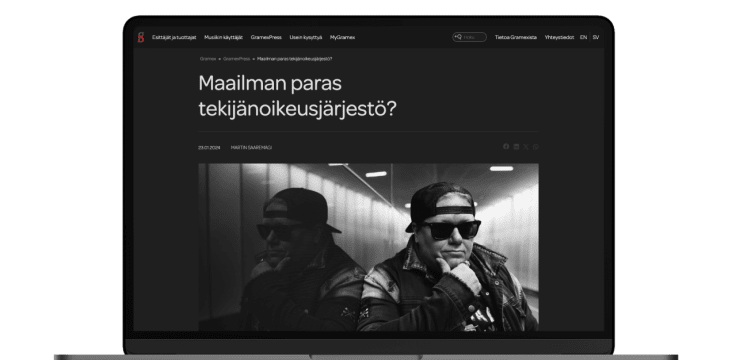732x360 pixels.
Task: Click Gramex breadcrumb link
Action: click(208, 59)
